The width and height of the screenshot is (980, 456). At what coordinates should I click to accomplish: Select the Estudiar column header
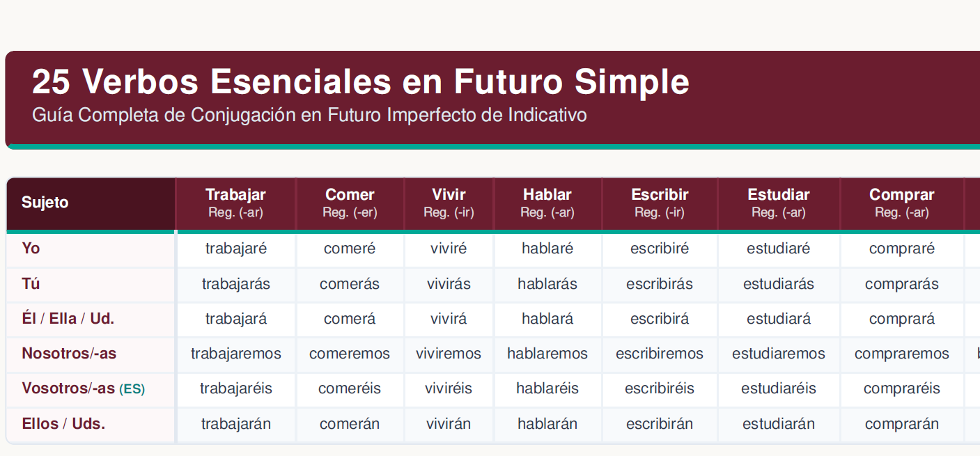[779, 203]
